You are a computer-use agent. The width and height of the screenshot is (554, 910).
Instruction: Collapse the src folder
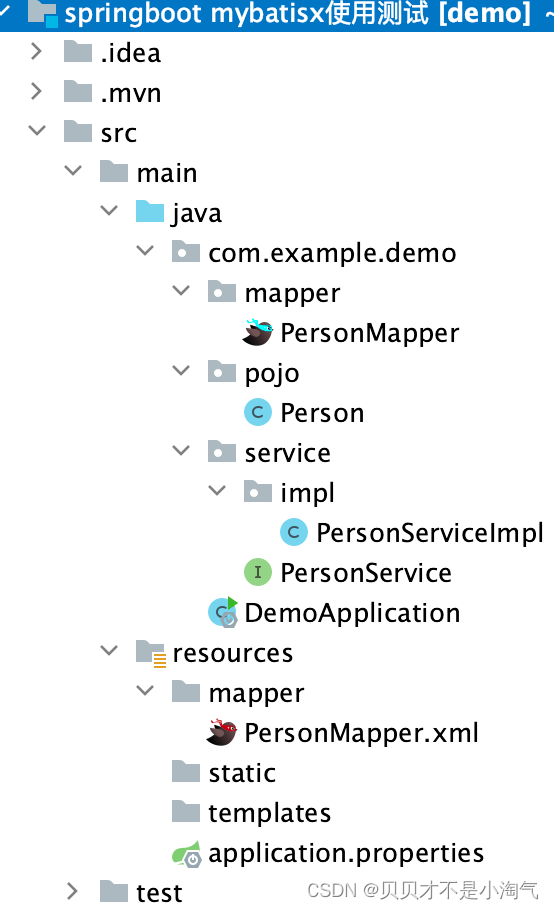coord(37,131)
